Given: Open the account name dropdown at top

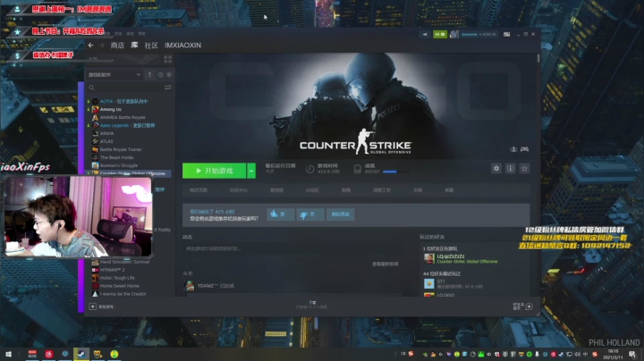Looking at the screenshot, I should point(479,35).
